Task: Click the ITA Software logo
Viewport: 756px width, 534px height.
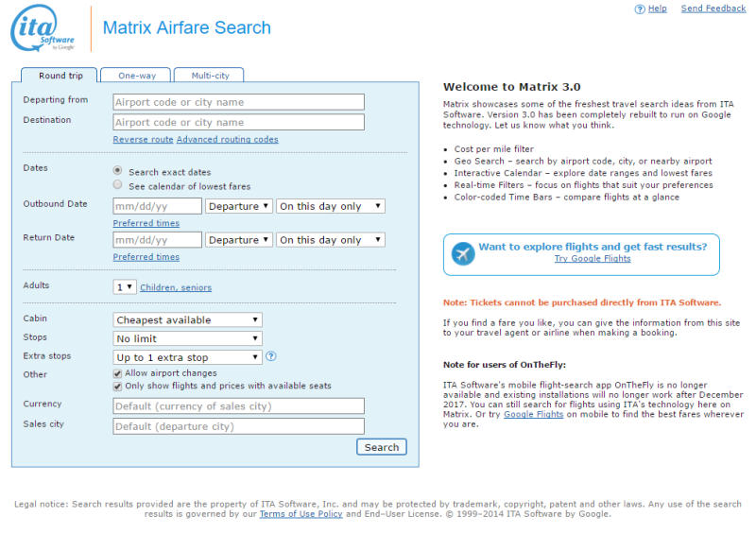Action: pos(43,28)
